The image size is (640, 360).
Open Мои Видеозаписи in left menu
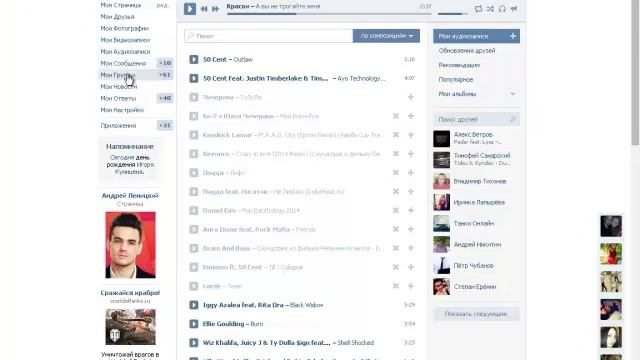click(125, 40)
